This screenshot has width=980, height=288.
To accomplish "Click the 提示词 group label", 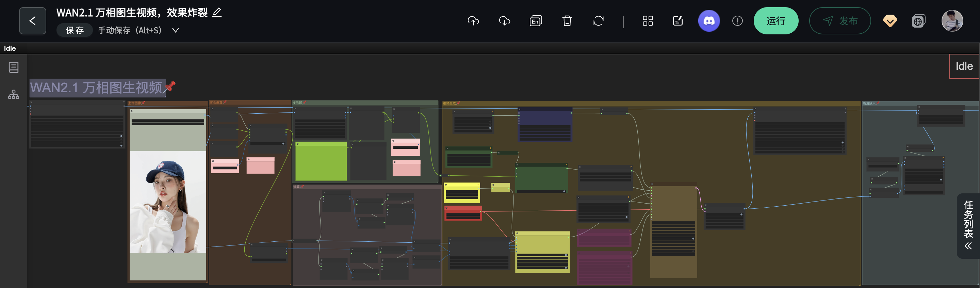I will click(x=297, y=103).
